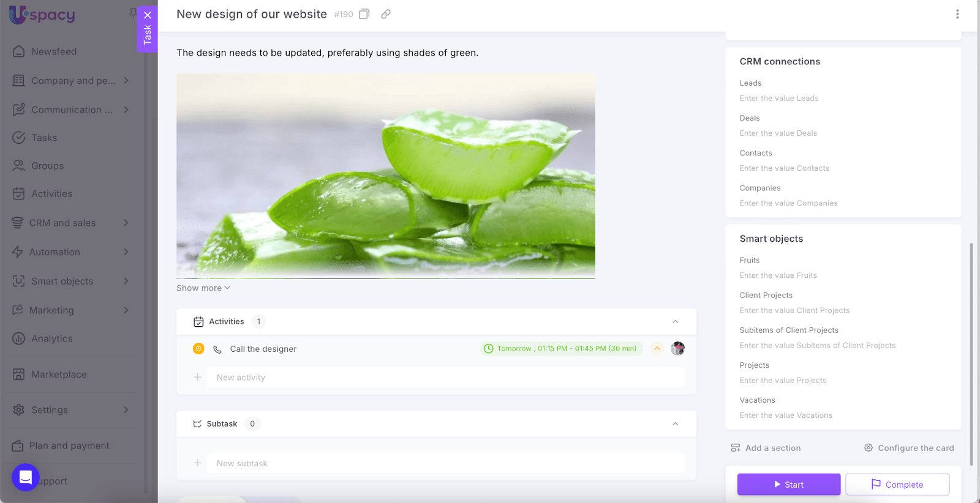The width and height of the screenshot is (980, 503).
Task: Collapse the Subtask section
Action: [675, 424]
